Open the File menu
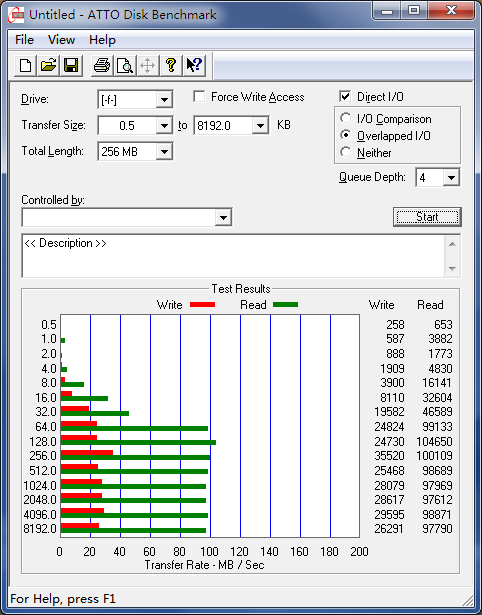482x615 pixels. [24, 40]
